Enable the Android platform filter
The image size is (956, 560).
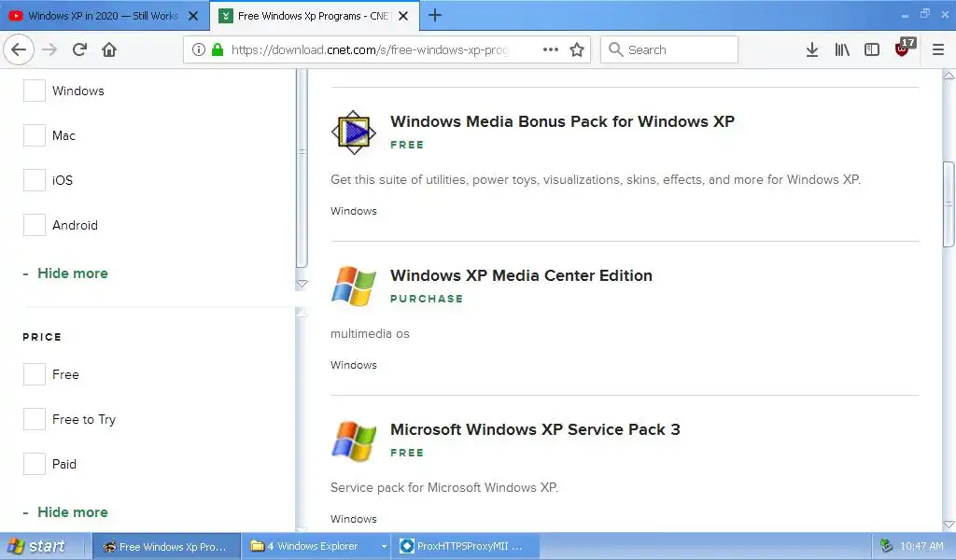click(35, 225)
